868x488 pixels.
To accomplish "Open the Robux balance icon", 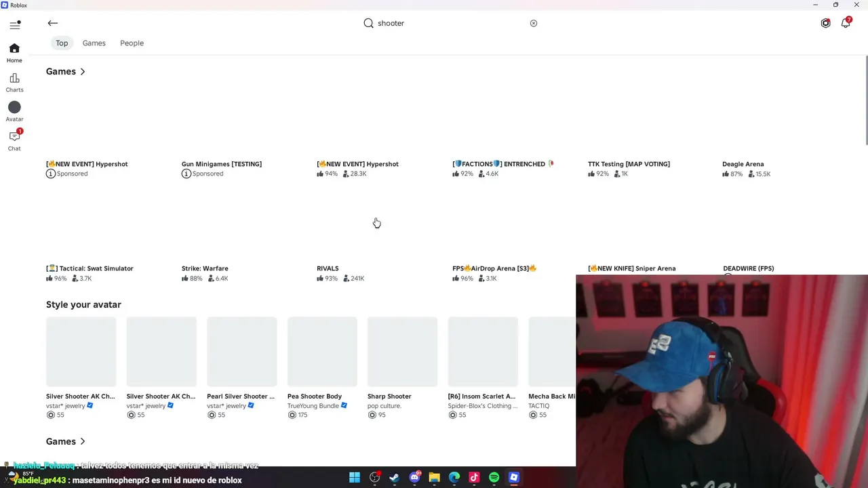I will [x=825, y=23].
